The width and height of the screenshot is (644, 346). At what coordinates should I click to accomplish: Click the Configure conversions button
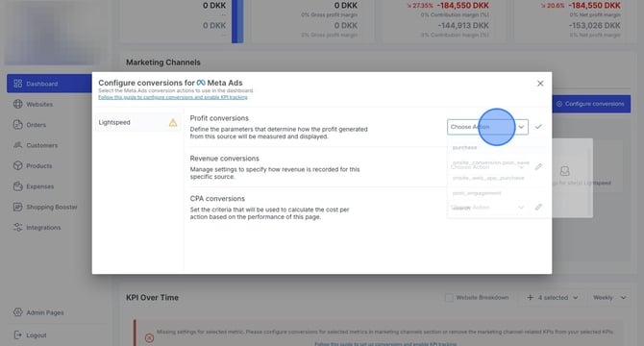590,104
